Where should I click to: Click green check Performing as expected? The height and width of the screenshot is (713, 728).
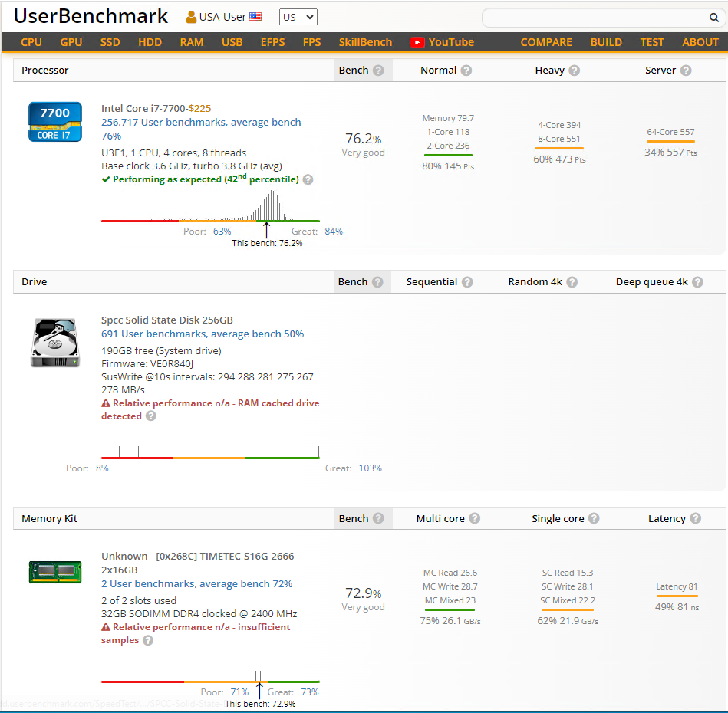point(106,179)
